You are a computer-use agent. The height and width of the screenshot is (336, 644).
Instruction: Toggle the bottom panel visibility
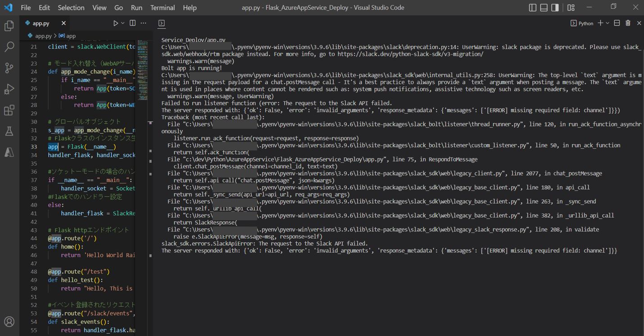tap(544, 8)
